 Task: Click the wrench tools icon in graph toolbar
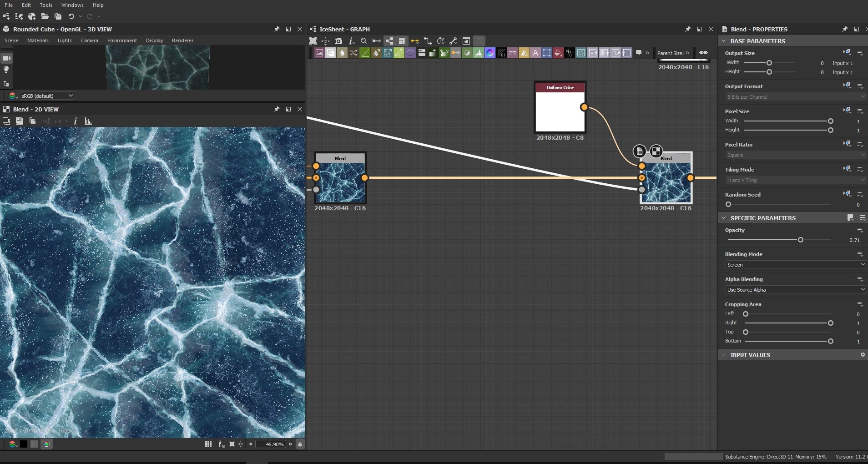[453, 41]
